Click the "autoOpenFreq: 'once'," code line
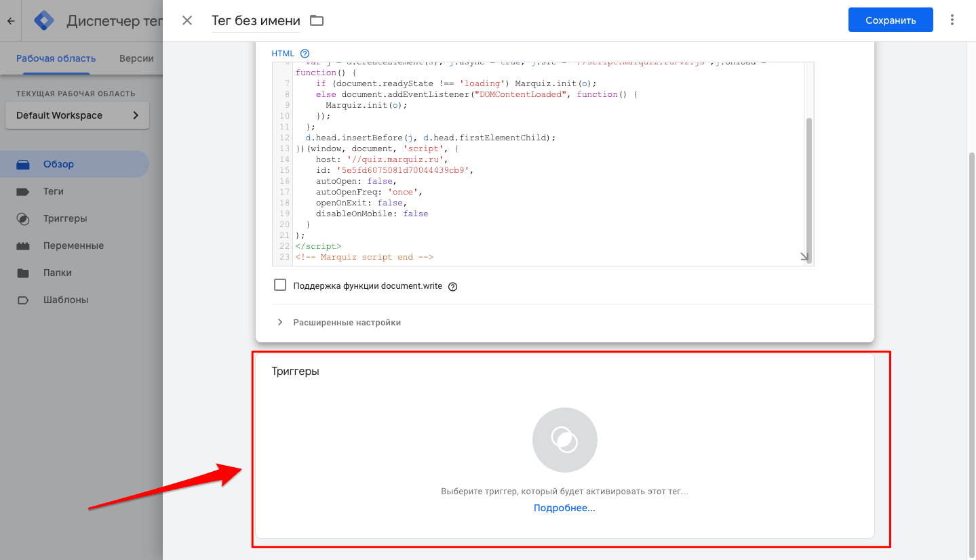This screenshot has width=976, height=560. coord(369,192)
